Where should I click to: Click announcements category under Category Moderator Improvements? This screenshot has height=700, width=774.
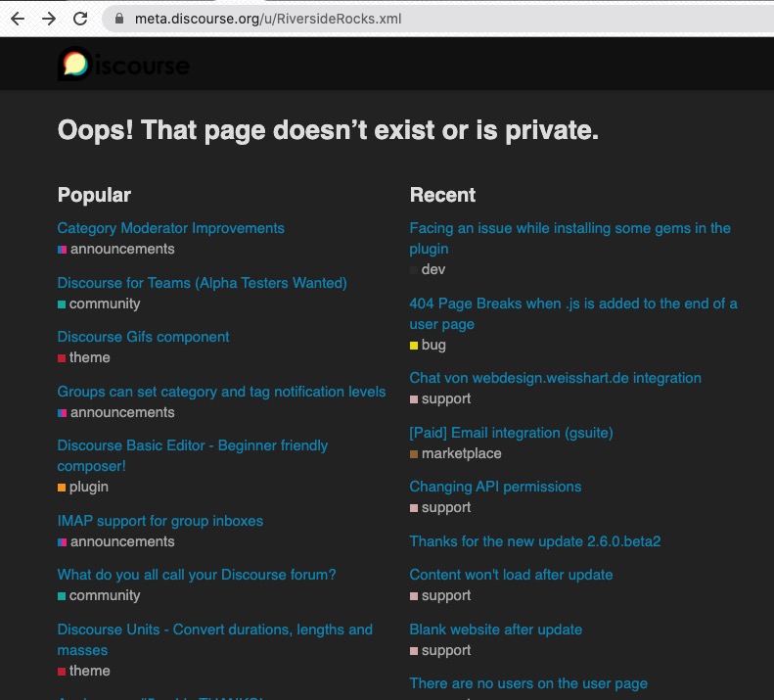tap(116, 249)
